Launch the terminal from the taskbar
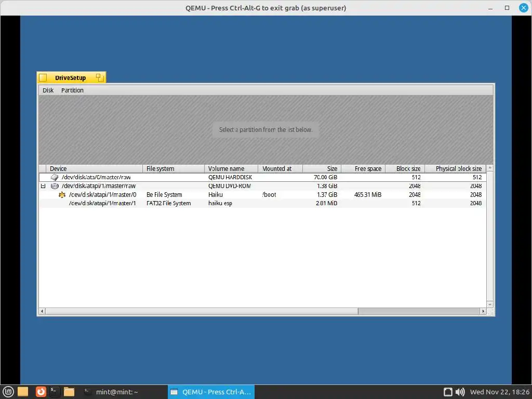The image size is (532, 399). pos(55,392)
